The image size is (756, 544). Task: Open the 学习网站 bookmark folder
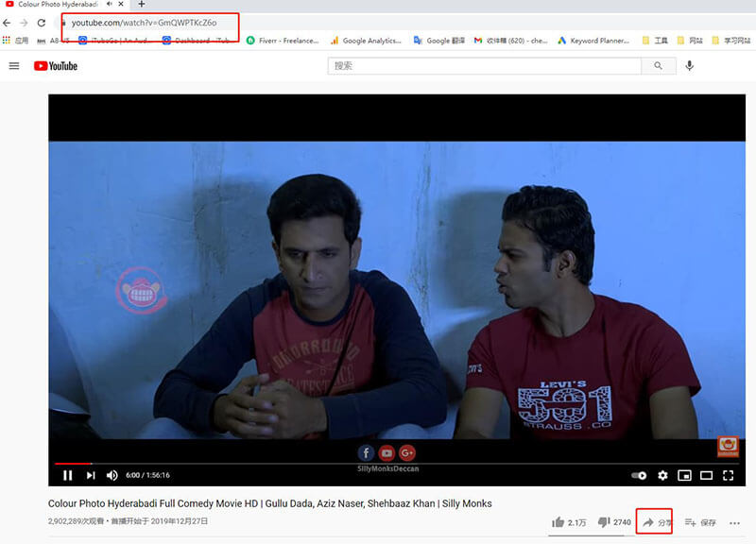tap(730, 41)
